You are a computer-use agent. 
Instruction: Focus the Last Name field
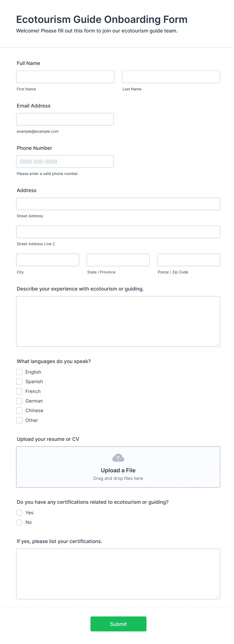tap(171, 77)
